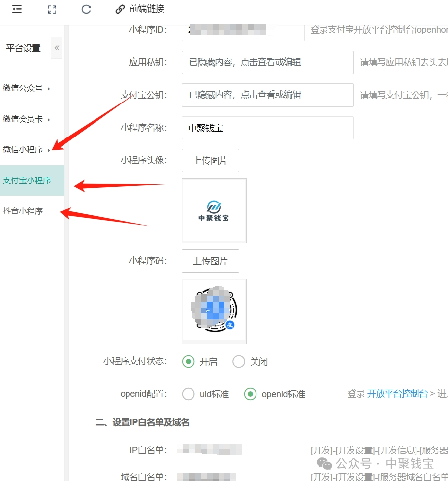The image size is (448, 481).
Task: Click 上传图片 to upload the mini-program QR code
Action: pyautogui.click(x=210, y=261)
